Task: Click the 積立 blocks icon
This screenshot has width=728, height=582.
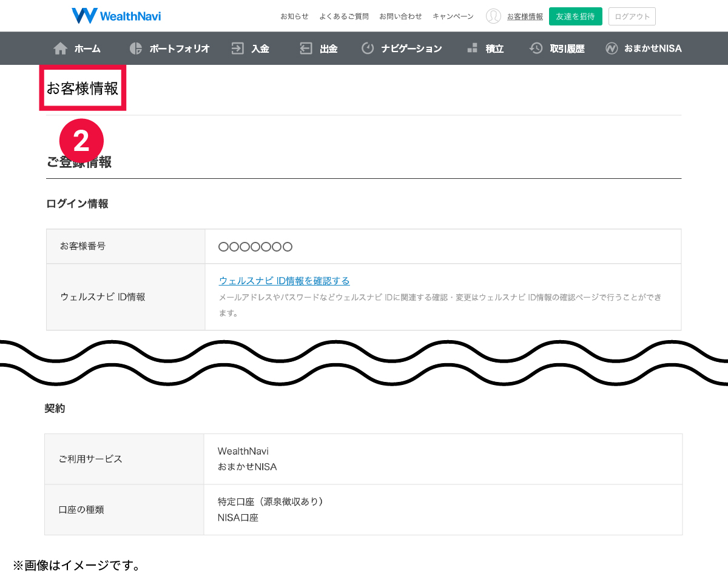Action: pos(472,48)
